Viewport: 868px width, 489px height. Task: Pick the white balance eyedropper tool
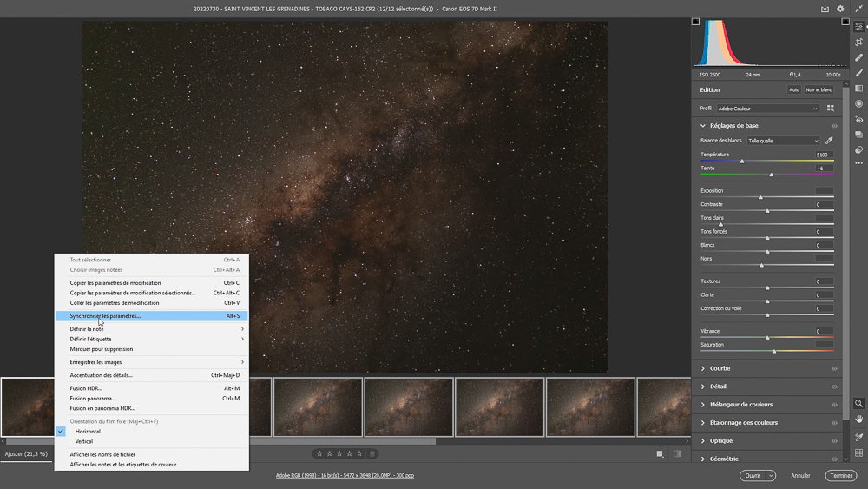click(829, 141)
